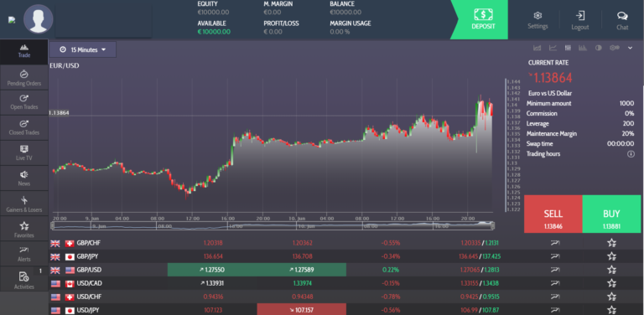Toggle favorite star for USD/CAD
Image resolution: width=644 pixels, height=315 pixels.
pos(611,283)
